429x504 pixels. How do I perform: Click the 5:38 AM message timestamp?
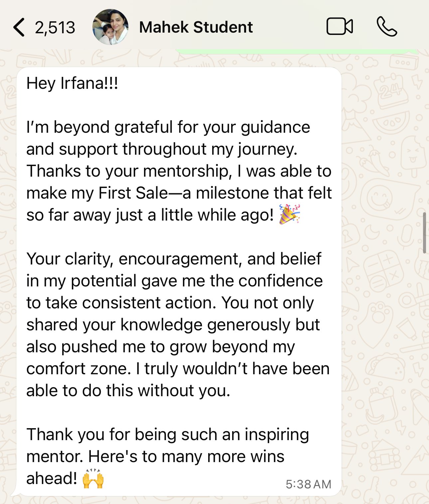[308, 484]
